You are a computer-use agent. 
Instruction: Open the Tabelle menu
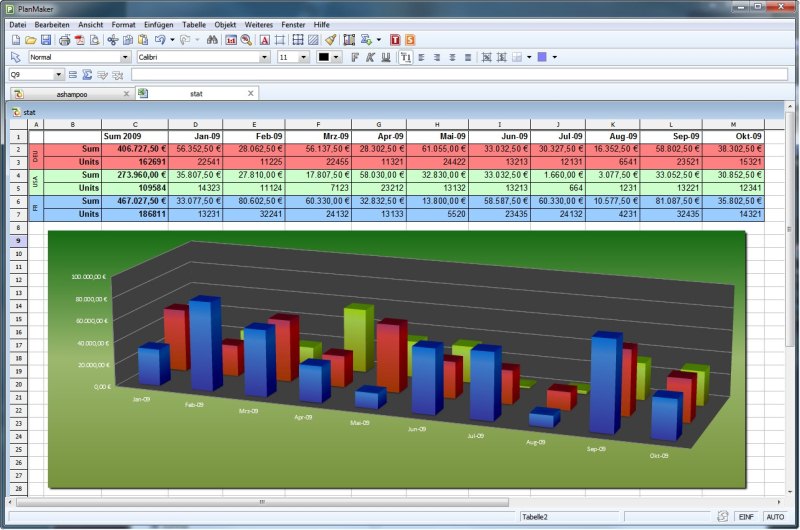(194, 23)
